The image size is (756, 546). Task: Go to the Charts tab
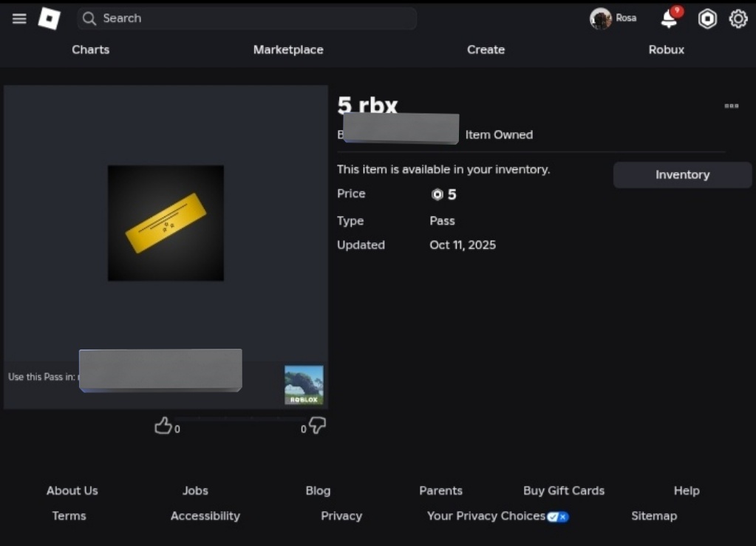[x=91, y=50]
